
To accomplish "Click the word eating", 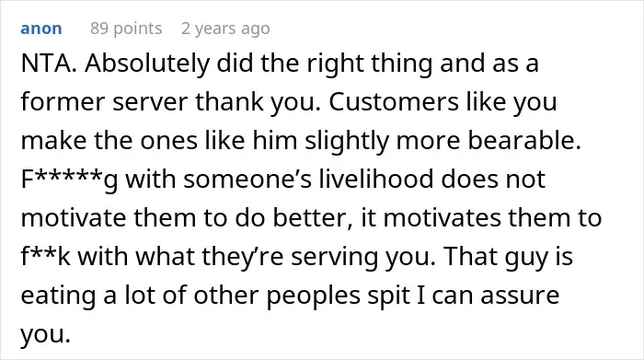I will pos(58,296).
